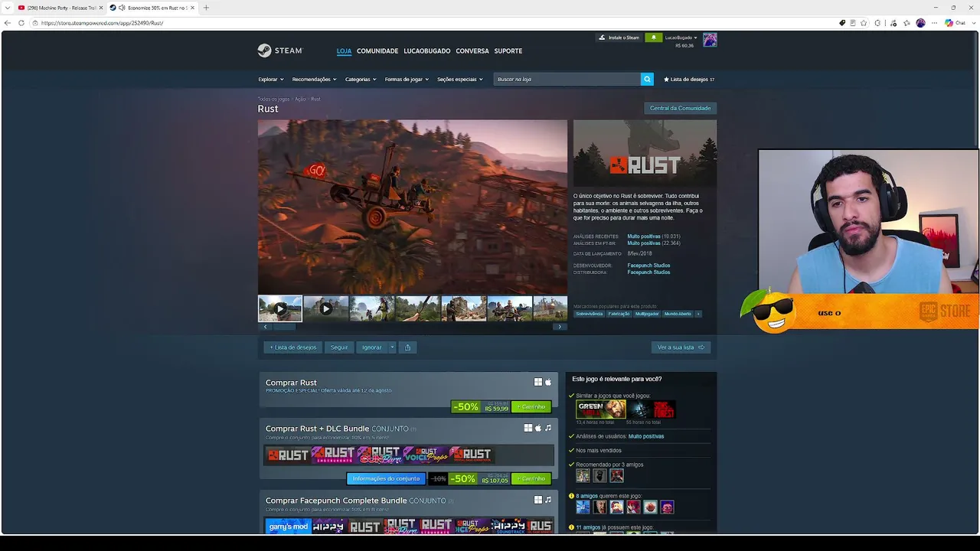The width and height of the screenshot is (980, 551).
Task: Add the R$ 107,05 bundle to Carrinho
Action: pyautogui.click(x=531, y=479)
